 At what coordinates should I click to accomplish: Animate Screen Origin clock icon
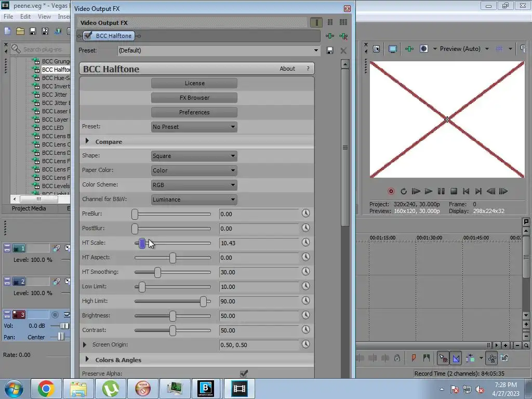[x=305, y=344]
